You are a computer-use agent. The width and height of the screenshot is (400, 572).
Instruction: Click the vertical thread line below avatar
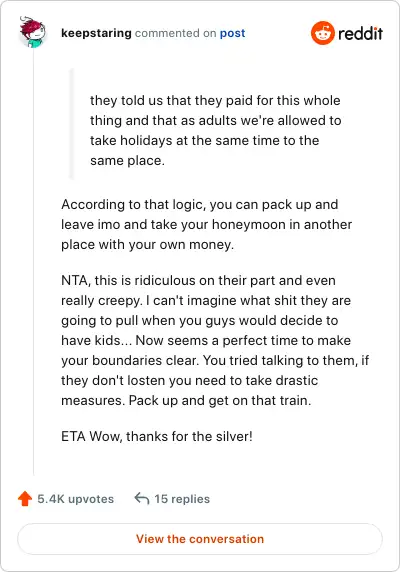pos(34,261)
